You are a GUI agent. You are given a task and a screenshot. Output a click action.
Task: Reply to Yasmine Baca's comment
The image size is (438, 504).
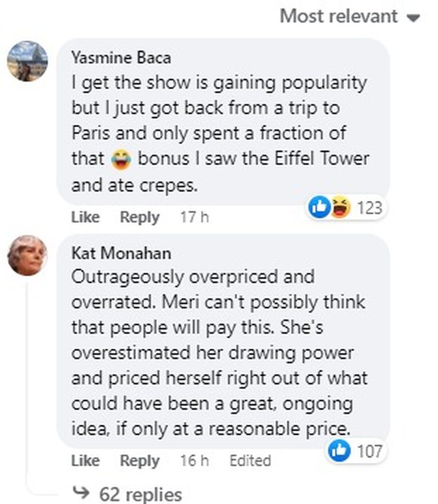click(x=140, y=217)
